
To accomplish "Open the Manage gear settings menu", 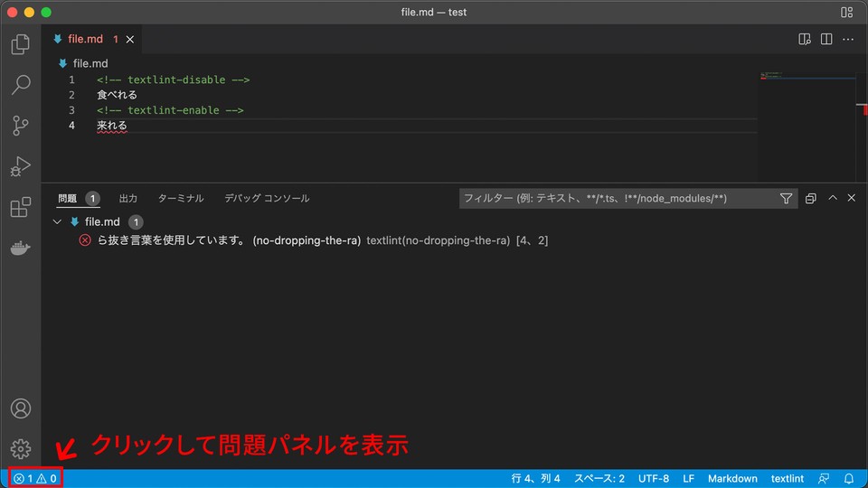I will (21, 449).
